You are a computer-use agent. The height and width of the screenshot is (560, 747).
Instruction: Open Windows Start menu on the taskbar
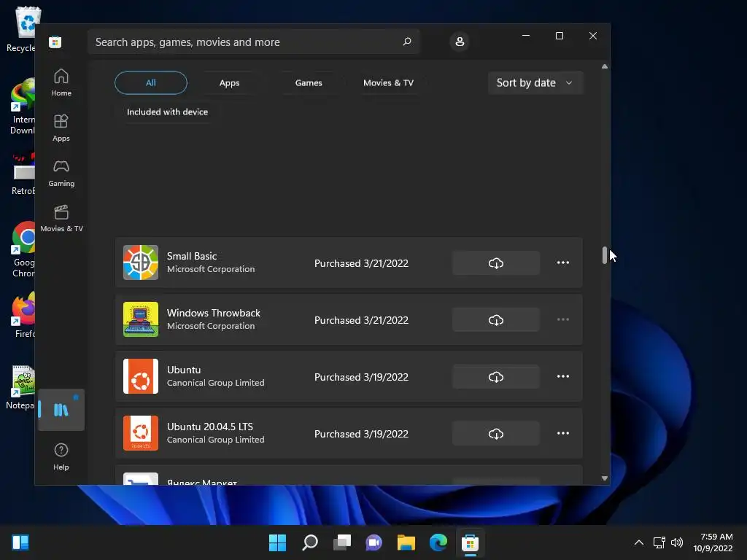(x=277, y=542)
